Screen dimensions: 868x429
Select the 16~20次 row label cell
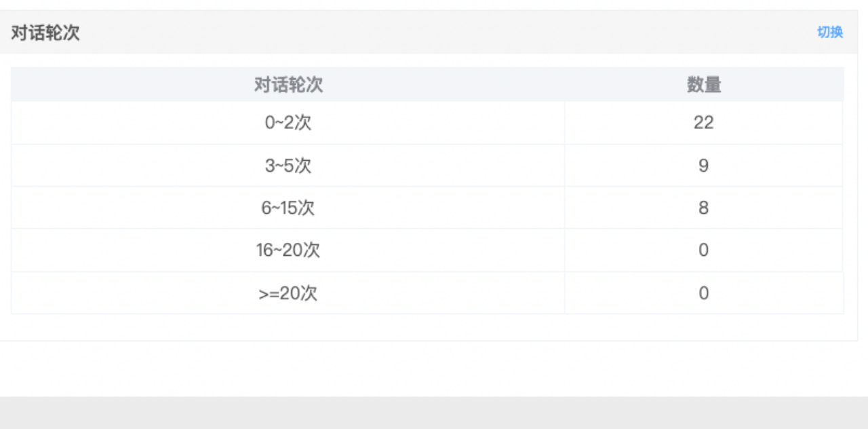[x=288, y=250]
